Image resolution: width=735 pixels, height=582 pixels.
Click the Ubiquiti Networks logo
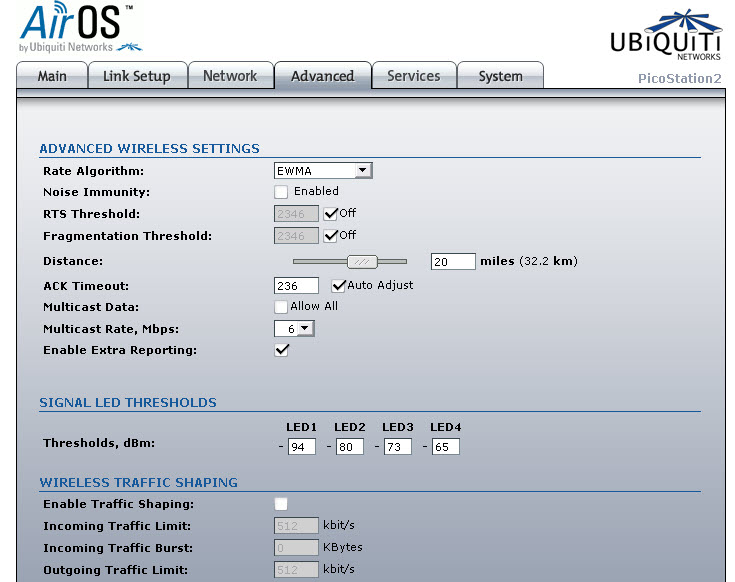pyautogui.click(x=666, y=35)
